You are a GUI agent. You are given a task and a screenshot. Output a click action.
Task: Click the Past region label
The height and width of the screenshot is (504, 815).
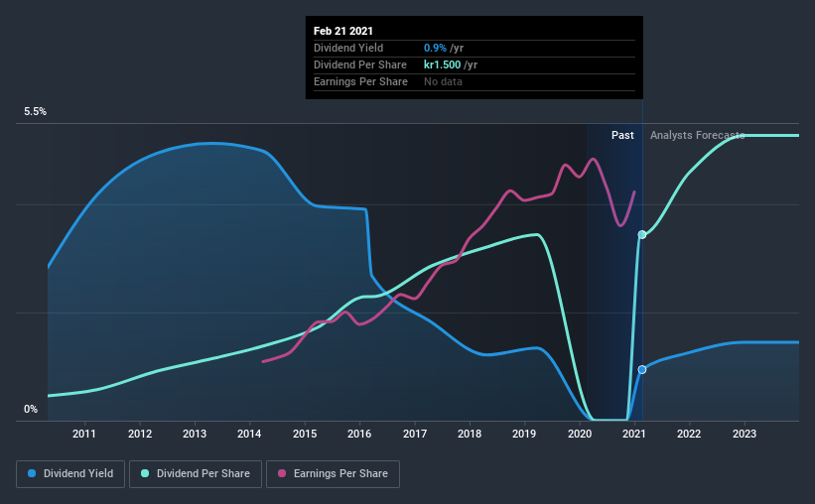pyautogui.click(x=622, y=135)
